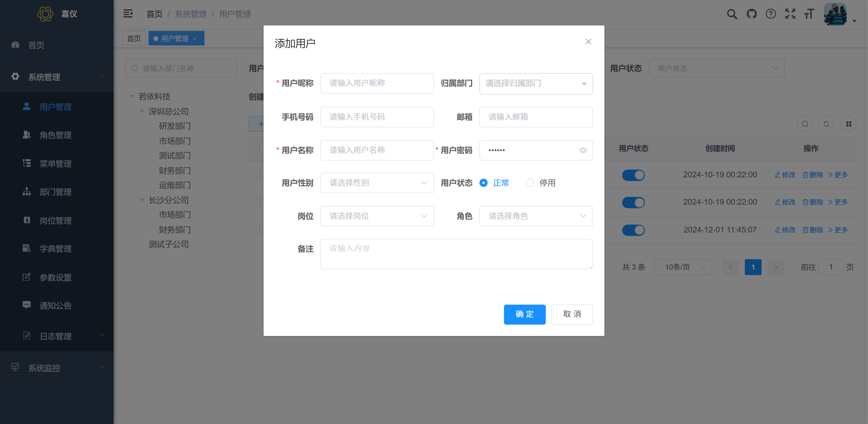Open the column display grid icon
This screenshot has width=868, height=424.
click(848, 124)
